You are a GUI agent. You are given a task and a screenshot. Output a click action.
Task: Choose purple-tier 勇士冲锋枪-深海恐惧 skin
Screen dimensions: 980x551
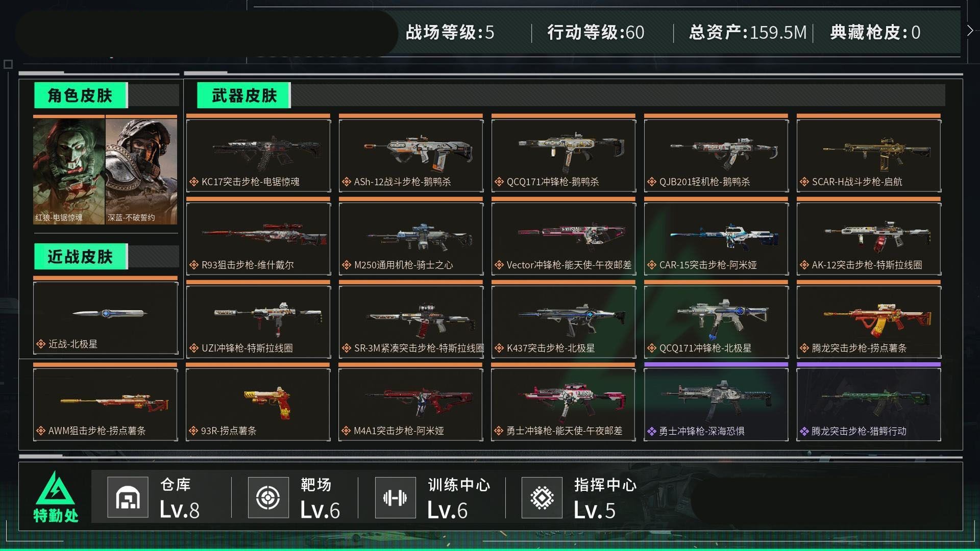[x=716, y=403]
